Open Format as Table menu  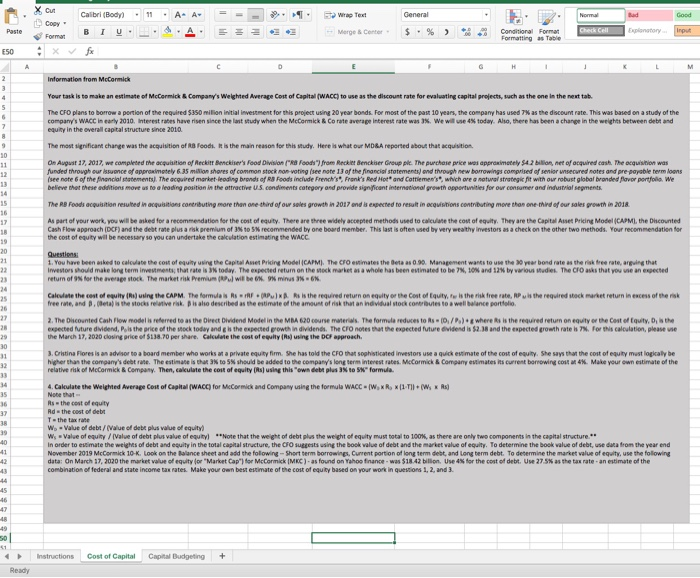(x=549, y=25)
